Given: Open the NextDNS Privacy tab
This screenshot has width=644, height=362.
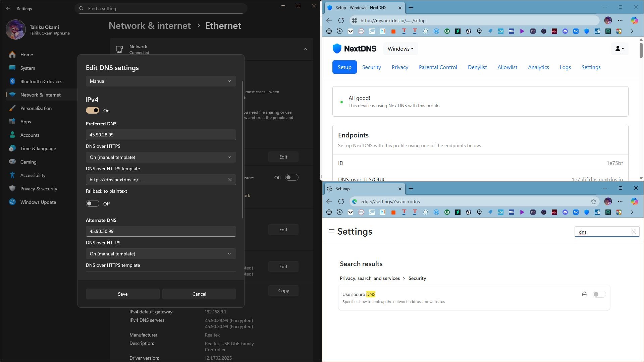Looking at the screenshot, I should pyautogui.click(x=400, y=67).
